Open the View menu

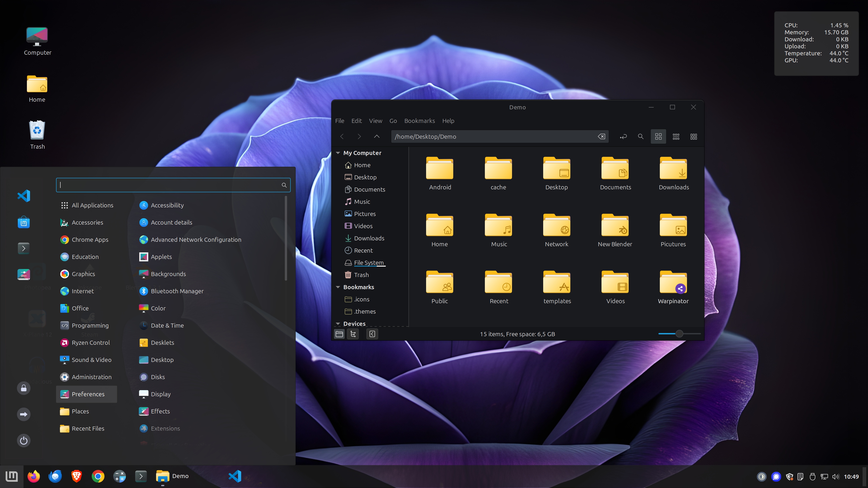click(x=375, y=121)
